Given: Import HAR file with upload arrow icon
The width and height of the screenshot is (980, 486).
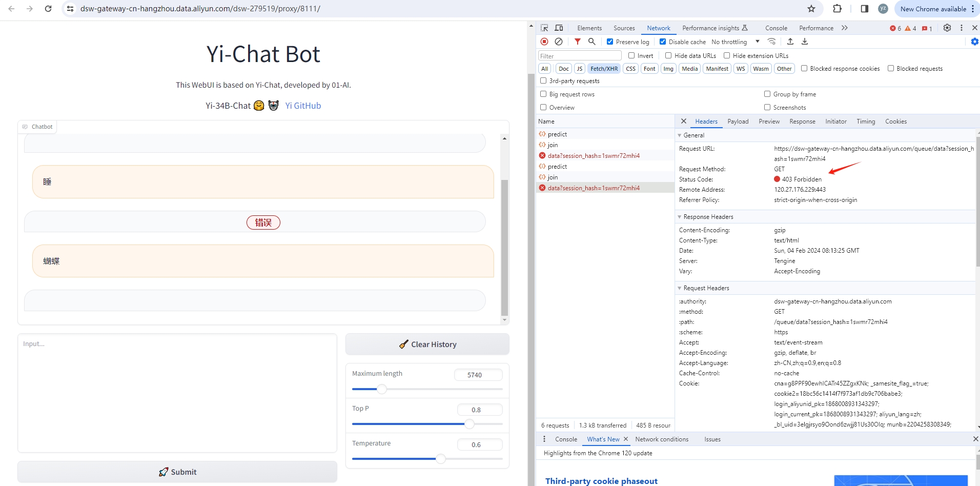Looking at the screenshot, I should [x=790, y=42].
